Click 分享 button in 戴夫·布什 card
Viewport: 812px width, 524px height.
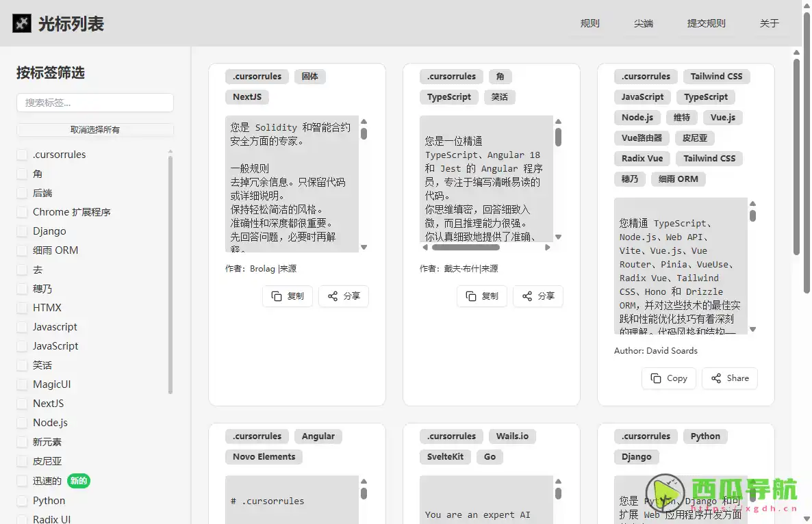(538, 296)
